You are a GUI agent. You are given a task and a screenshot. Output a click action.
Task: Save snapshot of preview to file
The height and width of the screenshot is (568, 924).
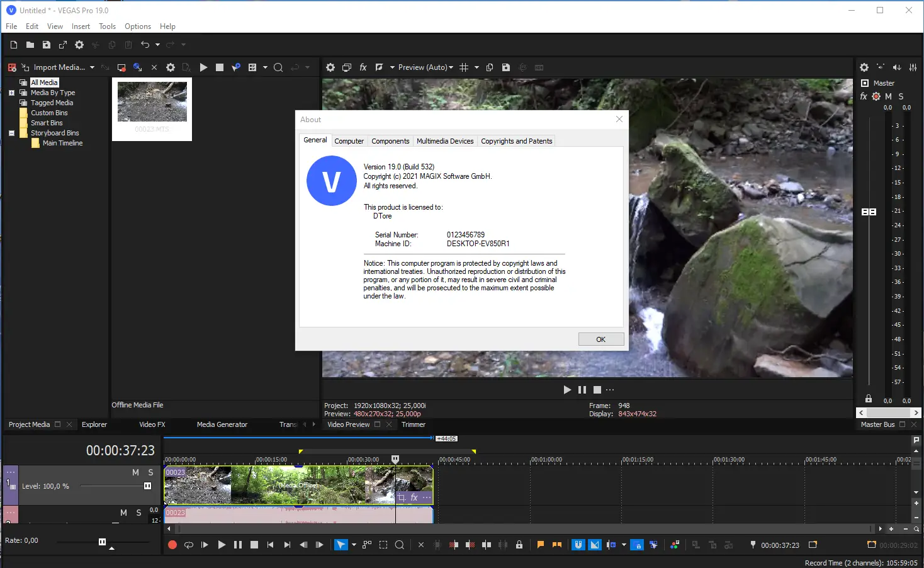pos(505,67)
